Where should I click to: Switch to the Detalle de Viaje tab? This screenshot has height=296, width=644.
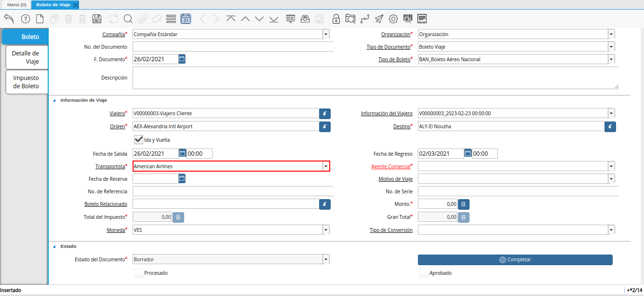27,57
